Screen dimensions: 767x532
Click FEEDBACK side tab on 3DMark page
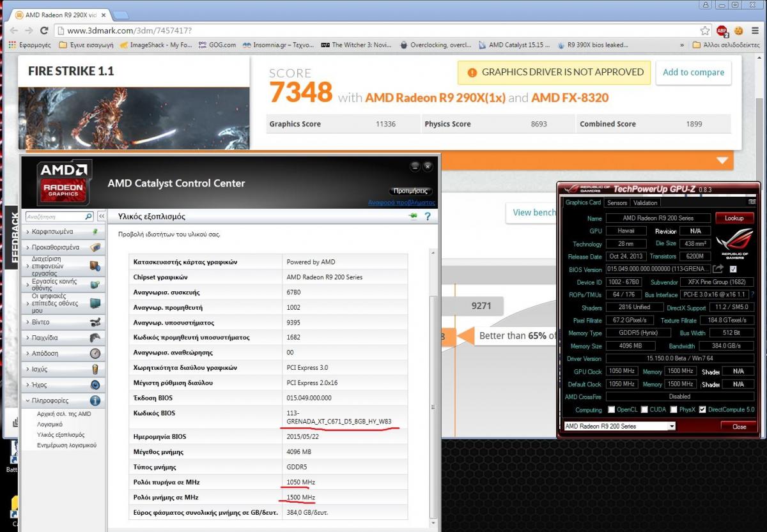(13, 237)
